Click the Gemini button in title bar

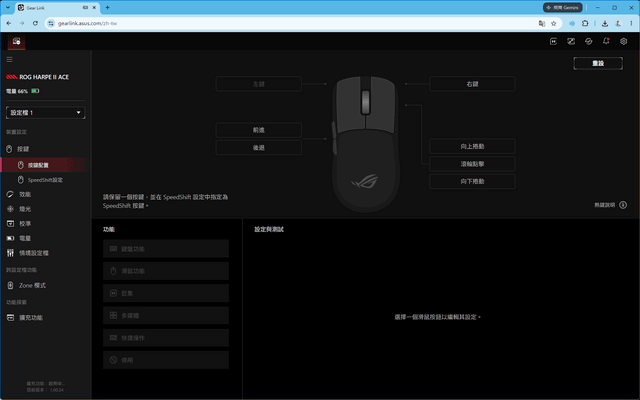[x=562, y=7]
